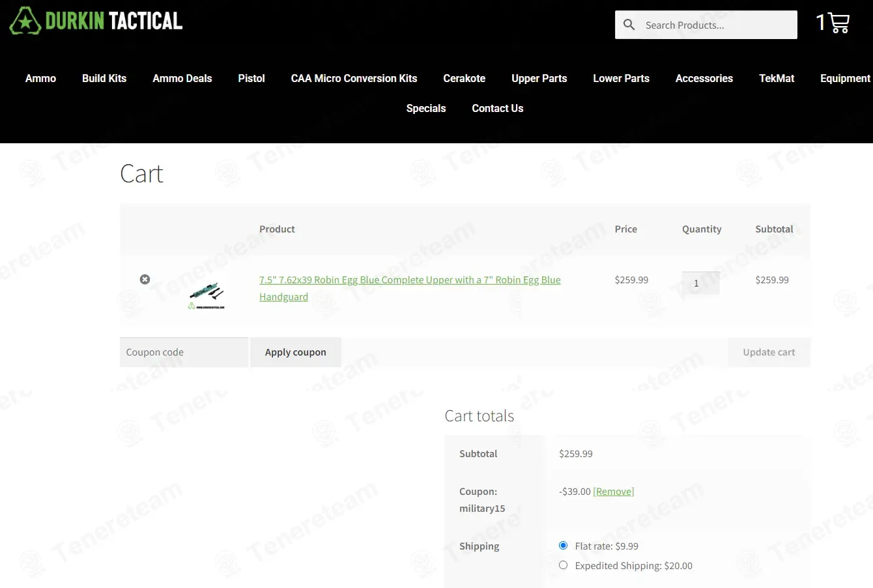Click the Durkin Tactical logo
This screenshot has height=588, width=873.
96,21
